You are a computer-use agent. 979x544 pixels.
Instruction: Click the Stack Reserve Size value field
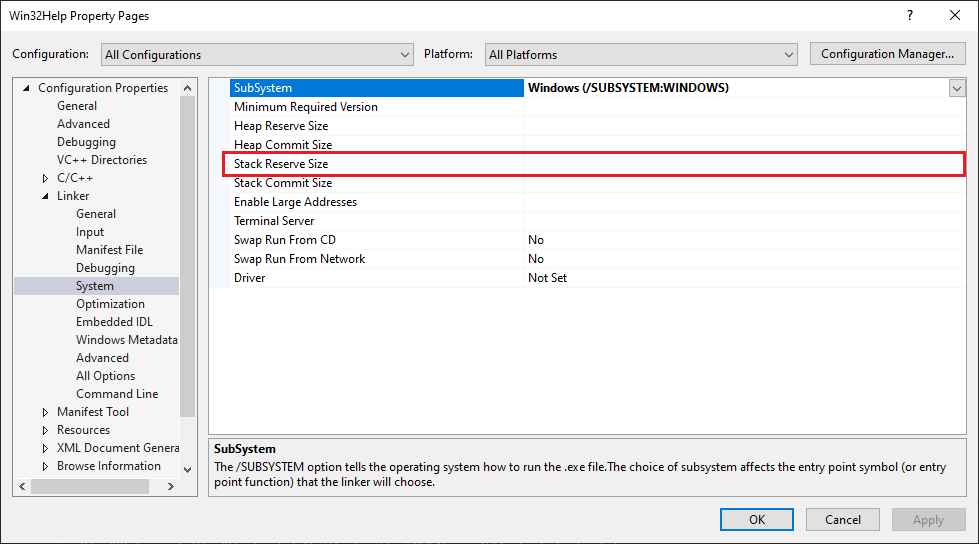click(x=745, y=164)
